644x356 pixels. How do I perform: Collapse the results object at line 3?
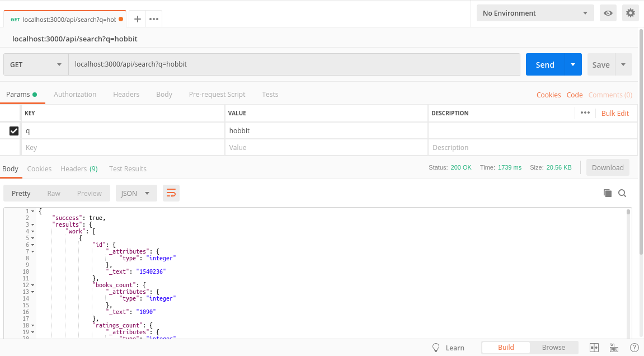[x=33, y=225]
